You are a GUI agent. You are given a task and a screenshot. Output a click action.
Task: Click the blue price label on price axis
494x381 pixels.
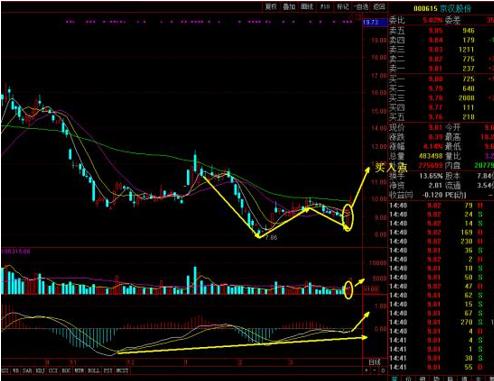pos(371,22)
